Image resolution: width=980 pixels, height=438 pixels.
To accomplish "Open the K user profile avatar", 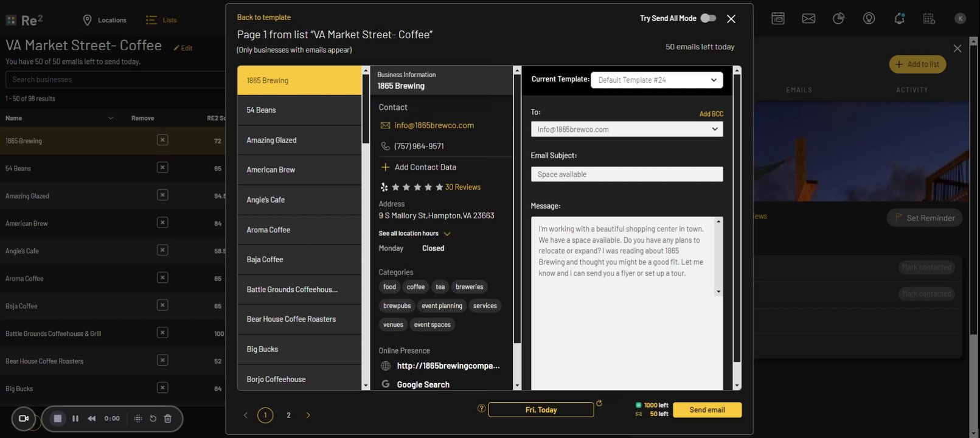I will coord(960,18).
